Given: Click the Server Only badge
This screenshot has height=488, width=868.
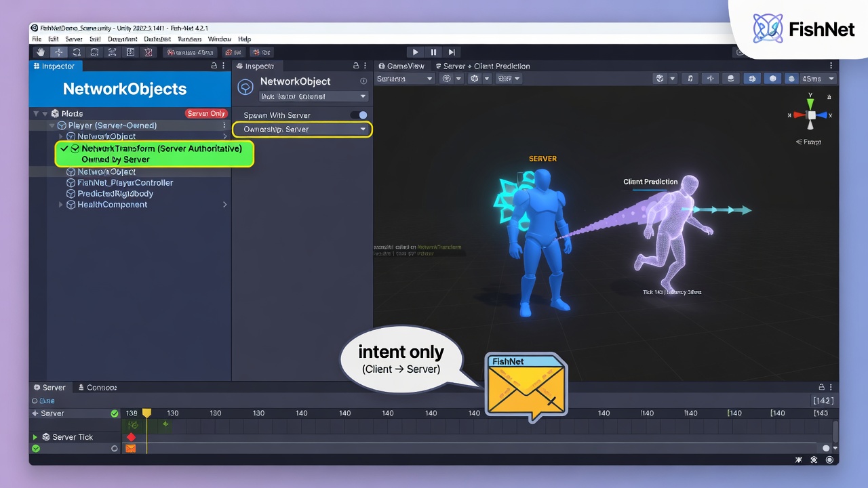Looking at the screenshot, I should (x=206, y=114).
